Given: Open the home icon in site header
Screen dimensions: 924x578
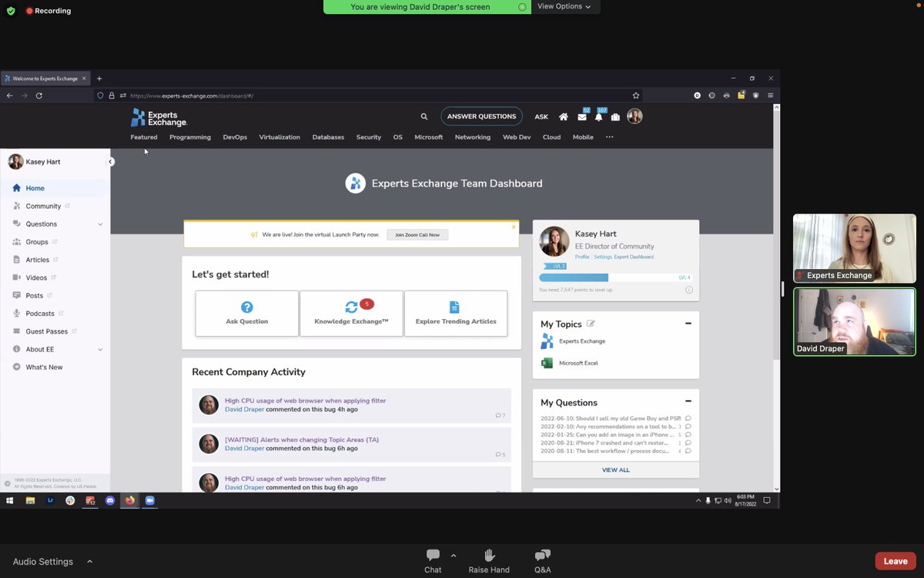Looking at the screenshot, I should pyautogui.click(x=564, y=117).
